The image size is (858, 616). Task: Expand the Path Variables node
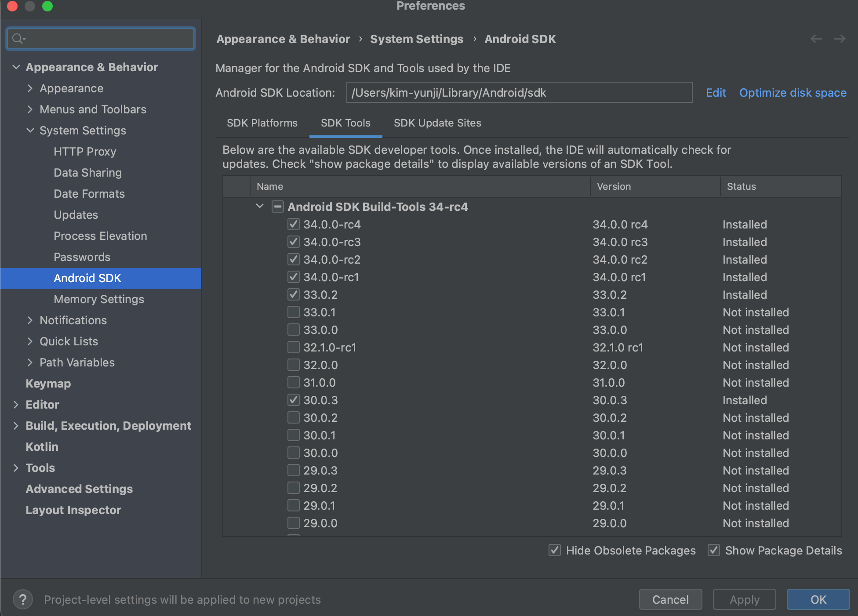point(30,362)
